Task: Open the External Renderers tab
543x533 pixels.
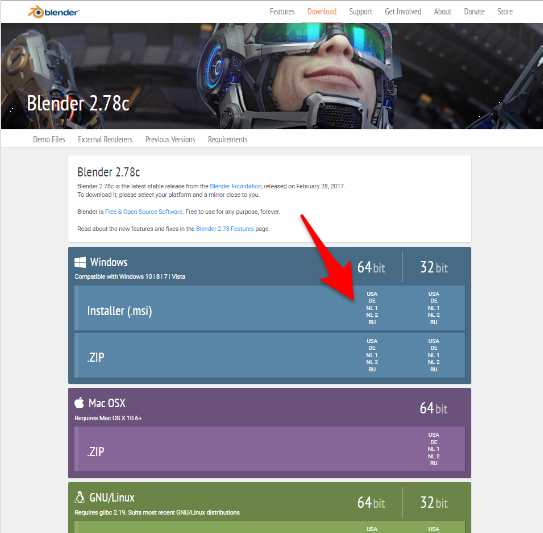Action: (x=105, y=139)
